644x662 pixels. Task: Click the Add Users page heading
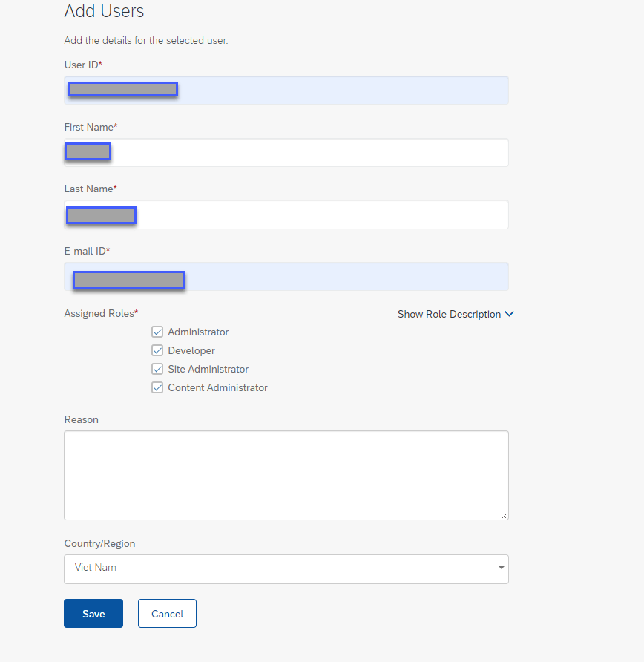click(105, 11)
